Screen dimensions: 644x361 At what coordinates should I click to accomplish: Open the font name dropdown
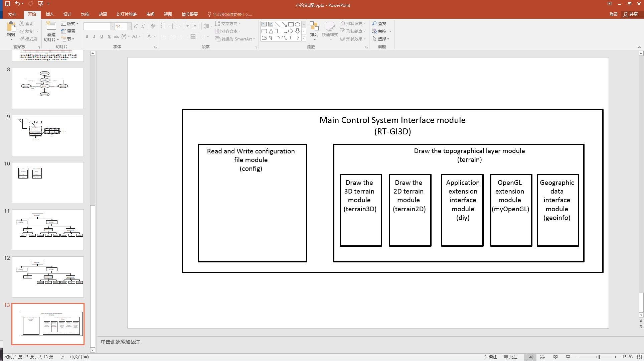click(112, 26)
